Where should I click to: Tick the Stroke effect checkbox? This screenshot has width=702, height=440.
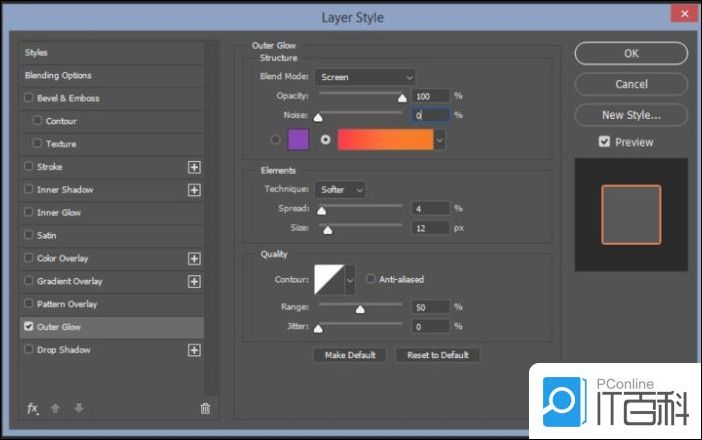[x=29, y=166]
